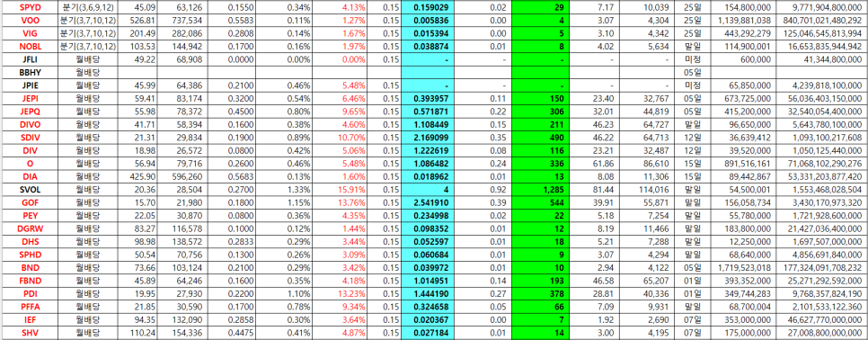Image resolution: width=868 pixels, height=340 pixels.
Task: Click the 27,008,800,000,000 cell for SHV
Action: pos(821,332)
